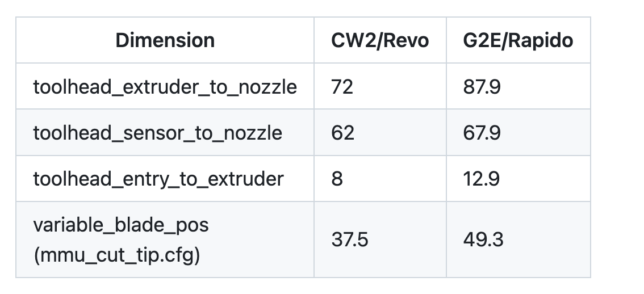Viewport: 644px width, 294px height.
Task: Click the G2E/Rapido value 87.9
Action: 482,87
